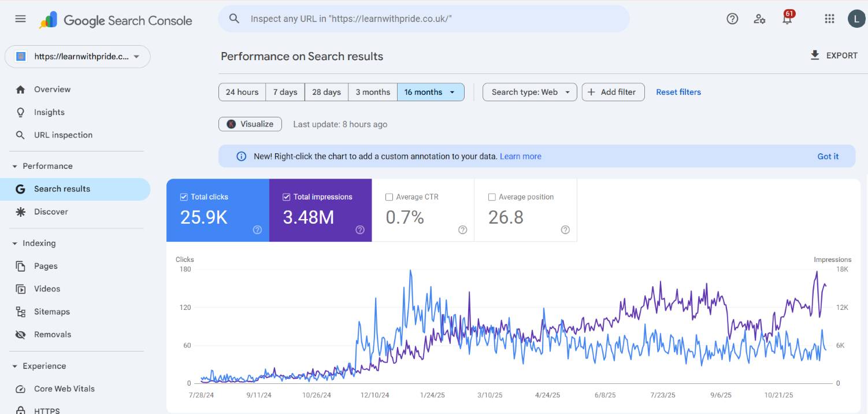868x414 pixels.
Task: Select the 24 hours range tab
Action: [242, 92]
